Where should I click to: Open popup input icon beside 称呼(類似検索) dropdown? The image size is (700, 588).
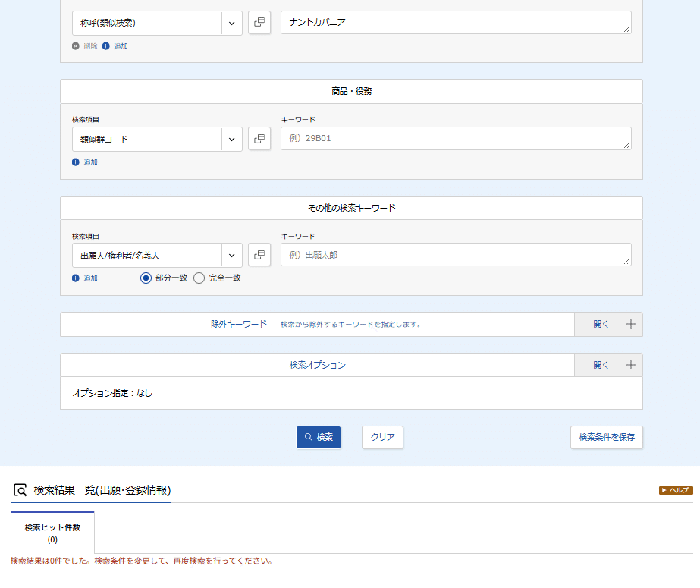point(259,22)
